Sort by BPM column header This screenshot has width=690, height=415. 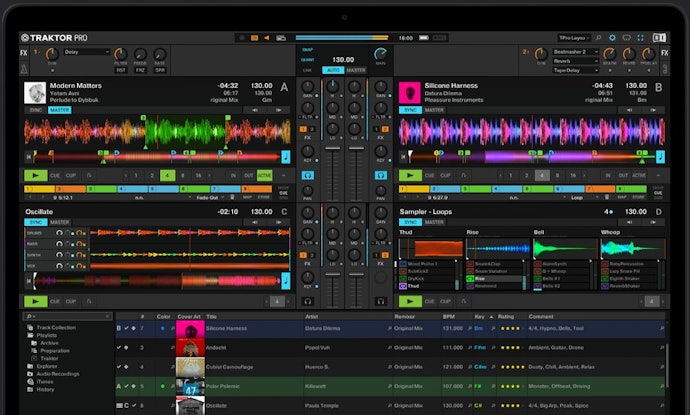point(448,316)
